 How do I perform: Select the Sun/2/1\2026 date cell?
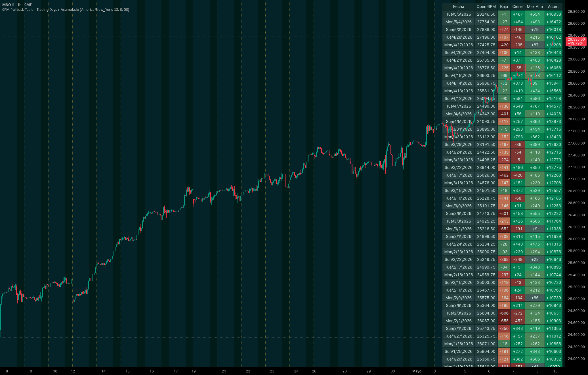pyautogui.click(x=459, y=328)
